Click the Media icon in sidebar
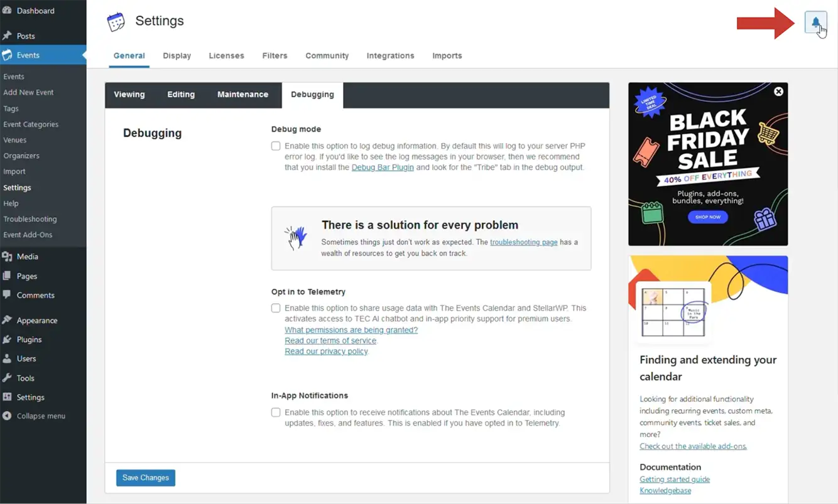Viewport: 838px width, 504px height. tap(7, 257)
